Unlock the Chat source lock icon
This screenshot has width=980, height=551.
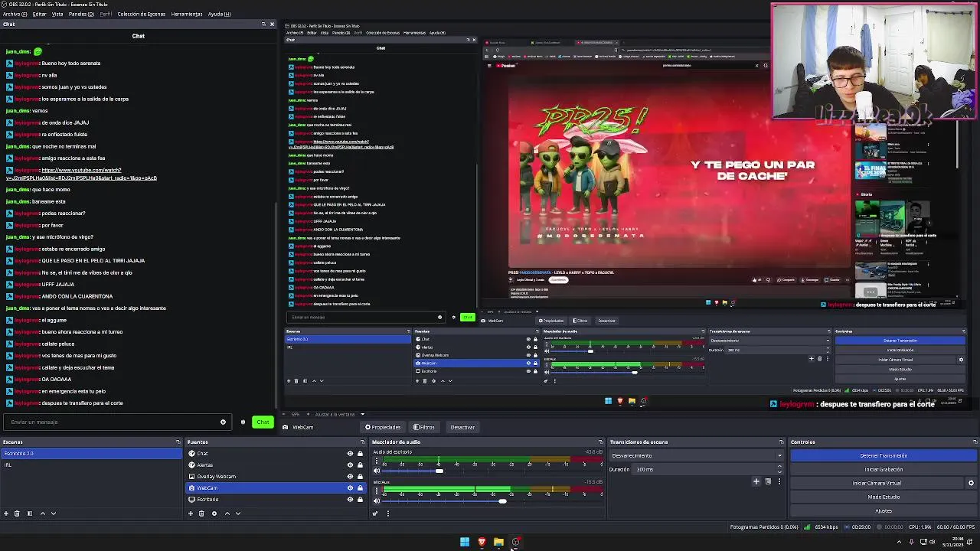click(360, 453)
